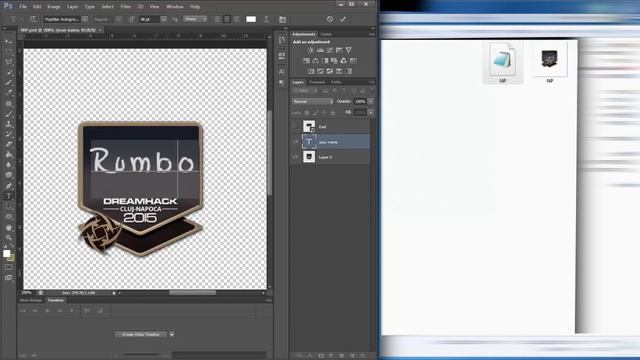
Task: Open Create Warped Text option
Action: click(x=267, y=19)
